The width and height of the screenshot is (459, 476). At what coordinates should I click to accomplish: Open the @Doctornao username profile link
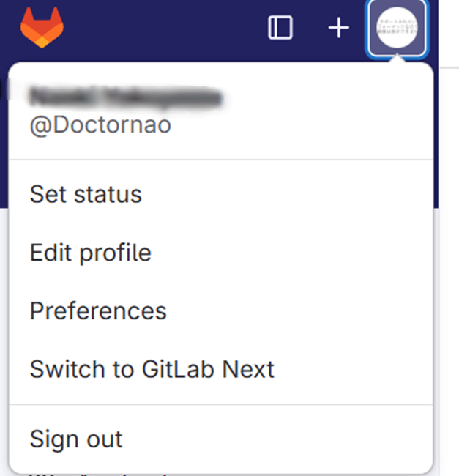click(x=100, y=125)
